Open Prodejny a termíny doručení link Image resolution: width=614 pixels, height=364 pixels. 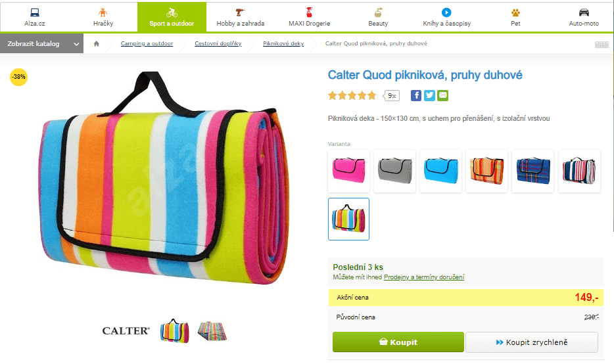tap(424, 277)
